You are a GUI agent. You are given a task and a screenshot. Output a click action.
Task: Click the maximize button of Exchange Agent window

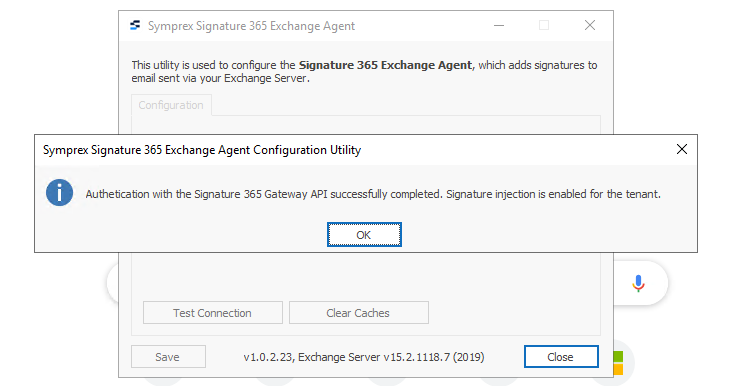(x=544, y=25)
